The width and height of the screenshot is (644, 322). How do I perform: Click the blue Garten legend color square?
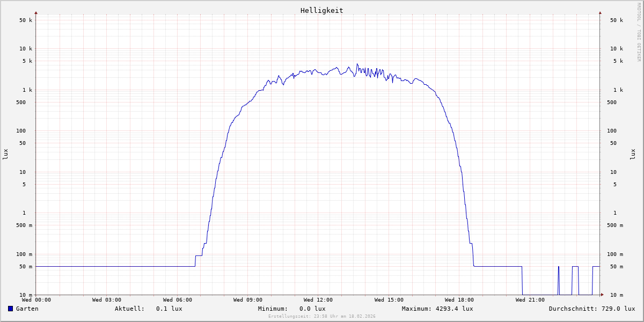10,309
